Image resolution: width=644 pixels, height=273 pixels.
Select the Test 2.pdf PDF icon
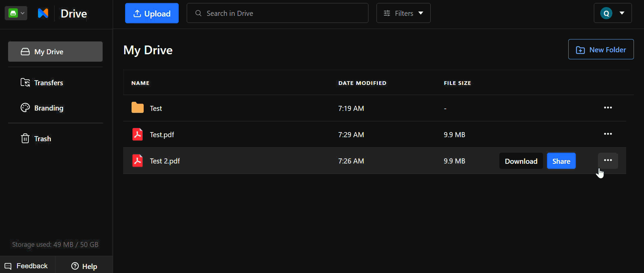pos(137,160)
